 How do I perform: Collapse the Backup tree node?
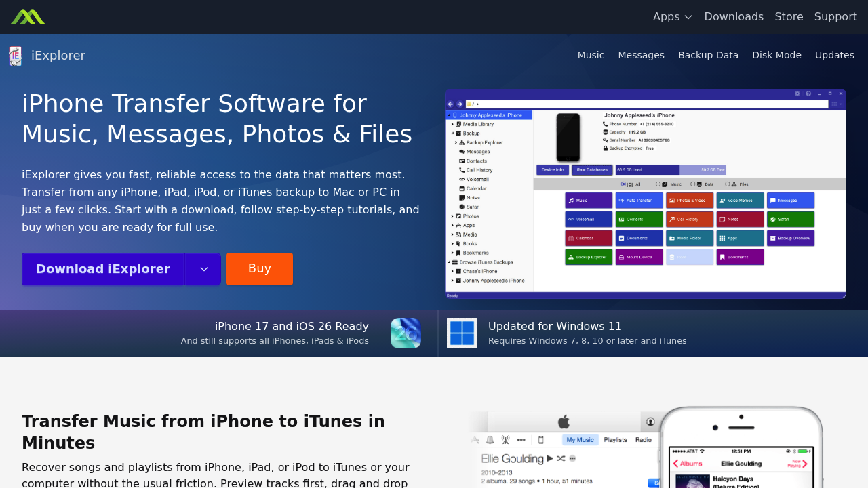(x=452, y=134)
